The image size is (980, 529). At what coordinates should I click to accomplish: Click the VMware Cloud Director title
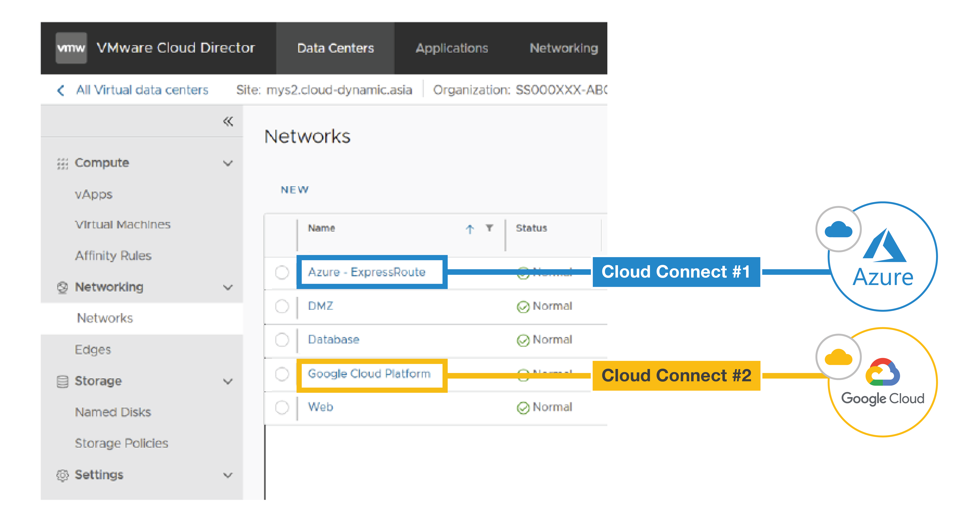[x=175, y=48]
